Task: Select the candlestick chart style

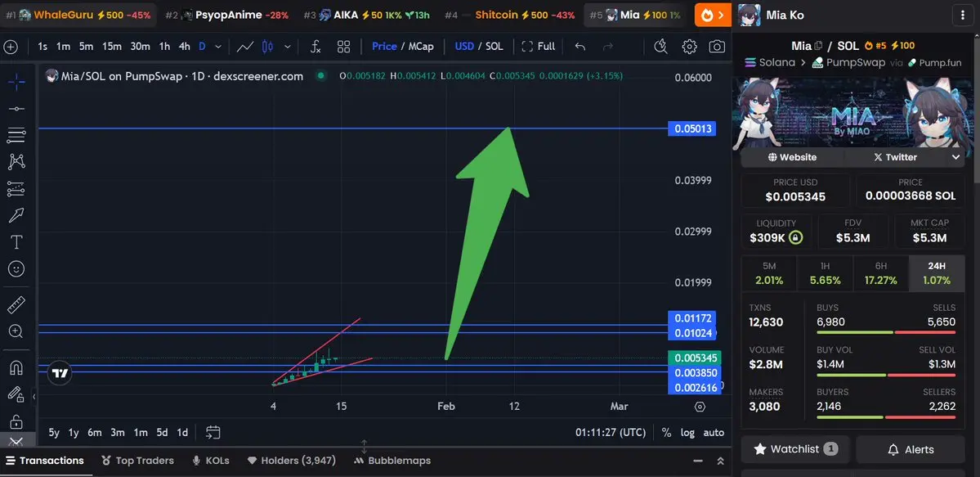Action: (x=268, y=47)
